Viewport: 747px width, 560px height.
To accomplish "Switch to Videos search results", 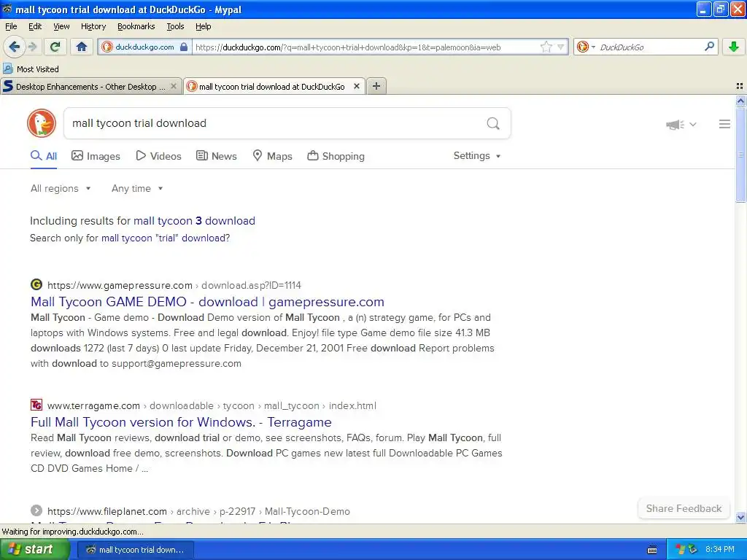I will 158,156.
